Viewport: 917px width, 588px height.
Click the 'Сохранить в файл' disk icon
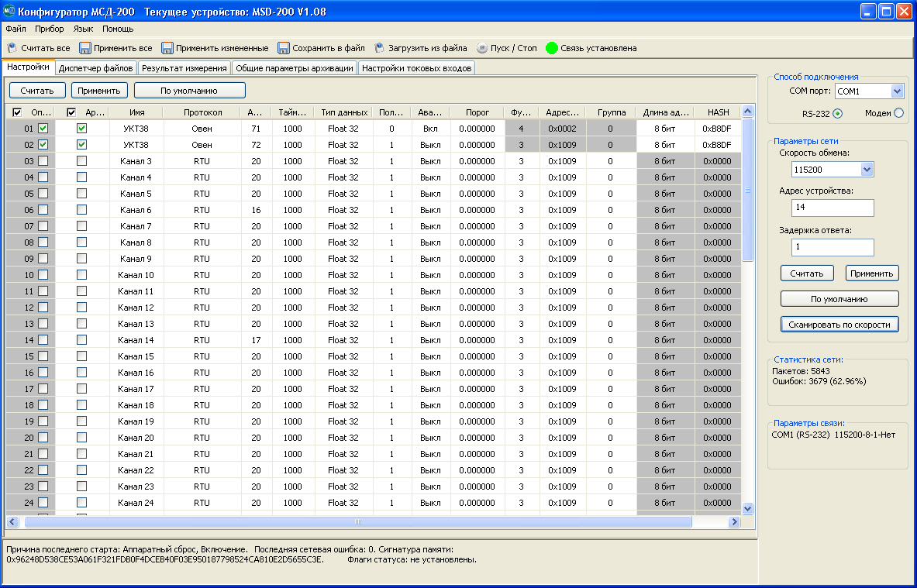[284, 48]
